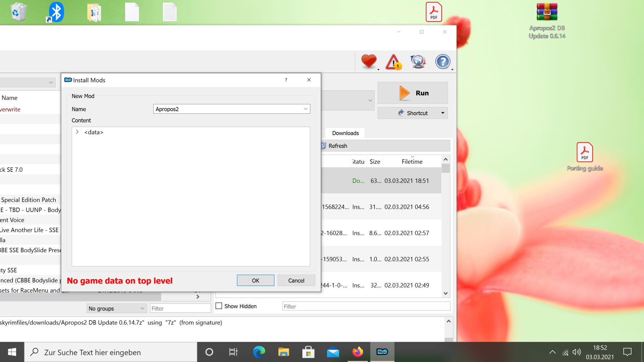Select the Live Another Life - SSE mod

coord(30,230)
